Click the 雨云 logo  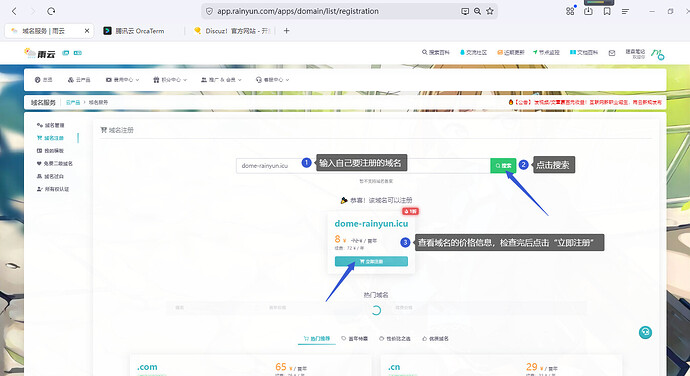(40, 53)
